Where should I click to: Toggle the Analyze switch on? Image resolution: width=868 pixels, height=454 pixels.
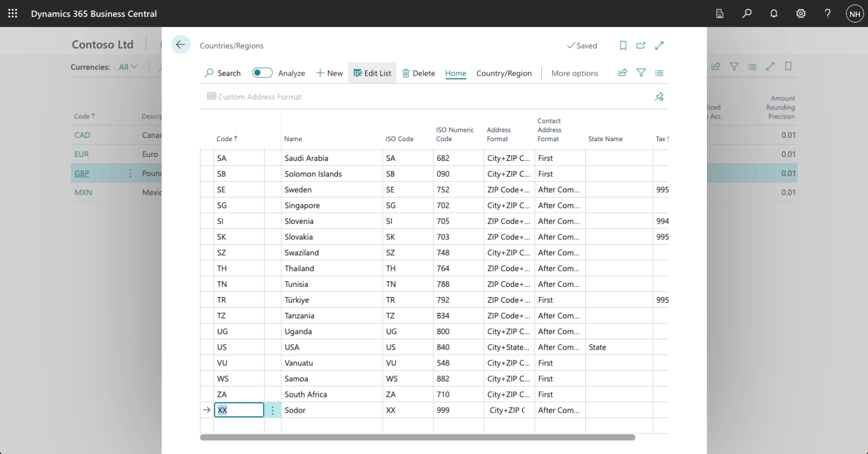tap(262, 73)
